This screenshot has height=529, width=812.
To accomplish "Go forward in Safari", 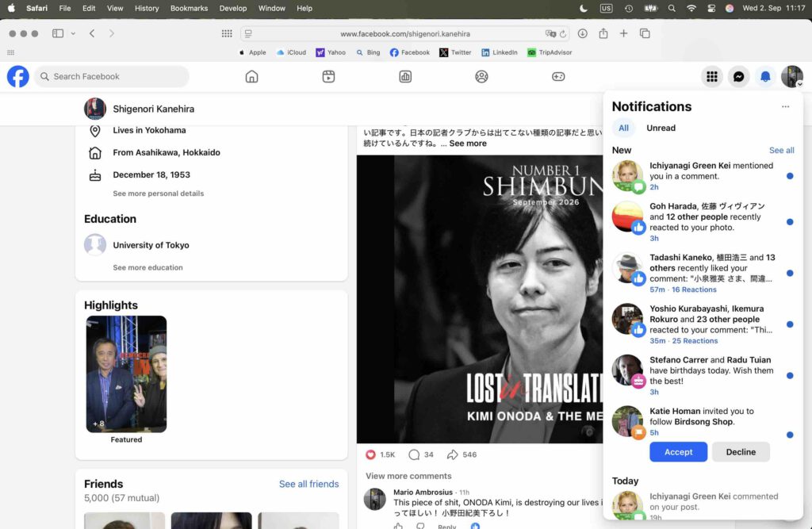I will tap(111, 33).
